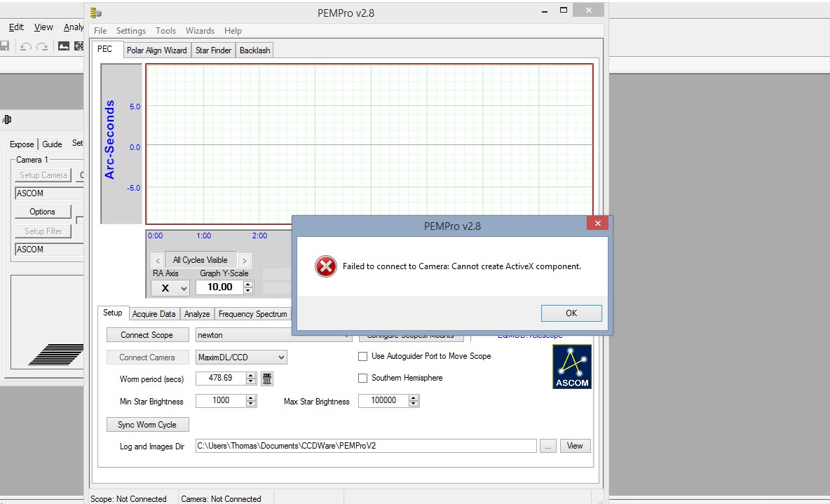Image resolution: width=830 pixels, height=504 pixels.
Task: Increase worm period with up arrow
Action: (251, 375)
